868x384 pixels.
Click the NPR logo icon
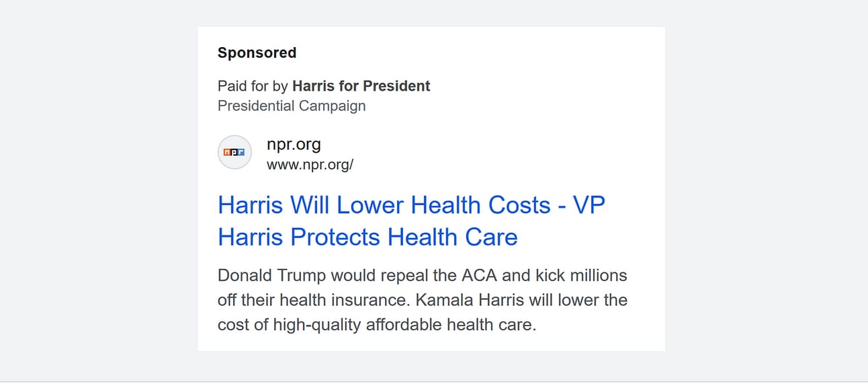pyautogui.click(x=234, y=153)
